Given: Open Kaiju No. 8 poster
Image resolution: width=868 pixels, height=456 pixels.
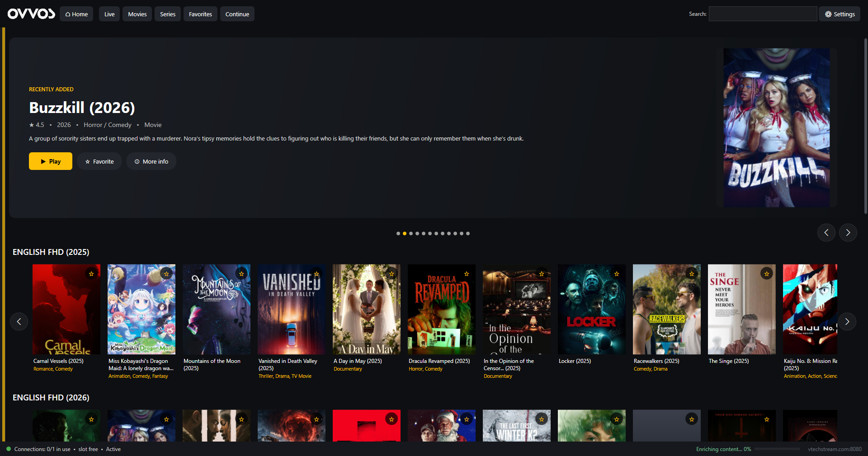Looking at the screenshot, I should pos(810,310).
